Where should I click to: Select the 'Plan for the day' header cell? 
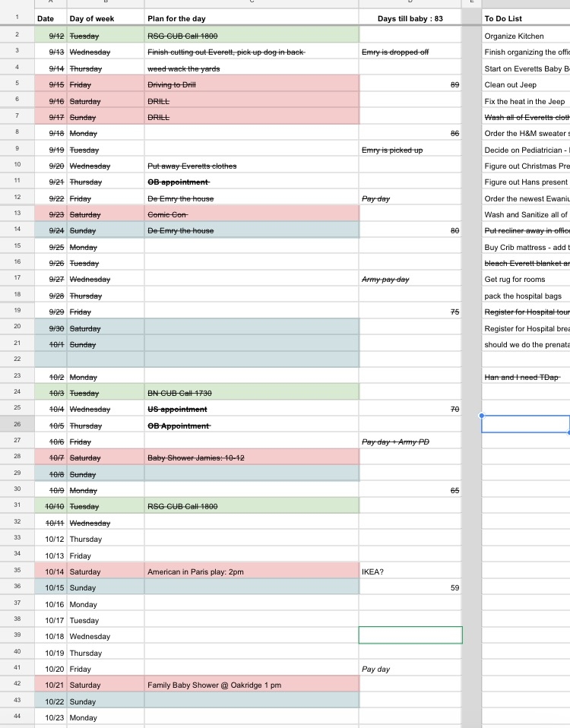coord(252,18)
